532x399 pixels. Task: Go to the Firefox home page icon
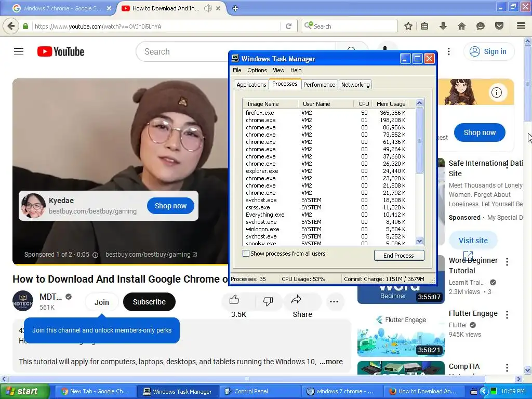461,26
